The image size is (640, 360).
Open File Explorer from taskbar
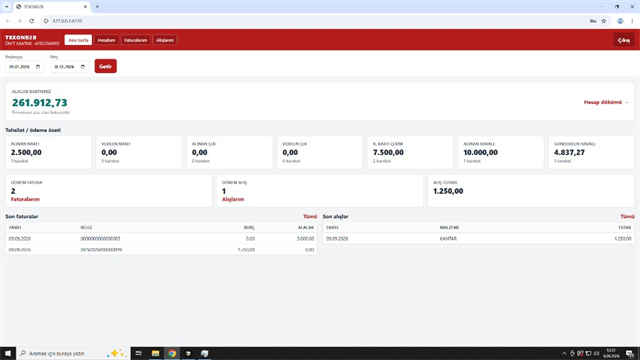coord(156,353)
